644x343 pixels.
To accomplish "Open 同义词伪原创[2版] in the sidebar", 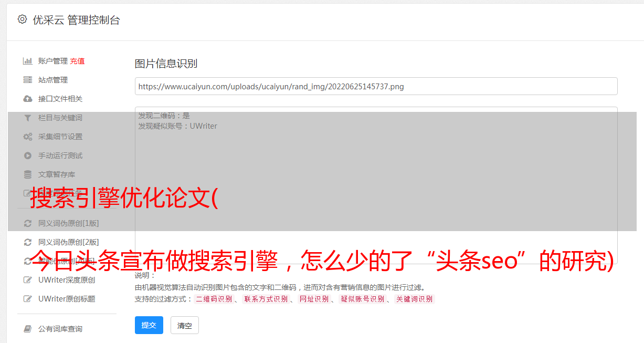I will pyautogui.click(x=69, y=242).
